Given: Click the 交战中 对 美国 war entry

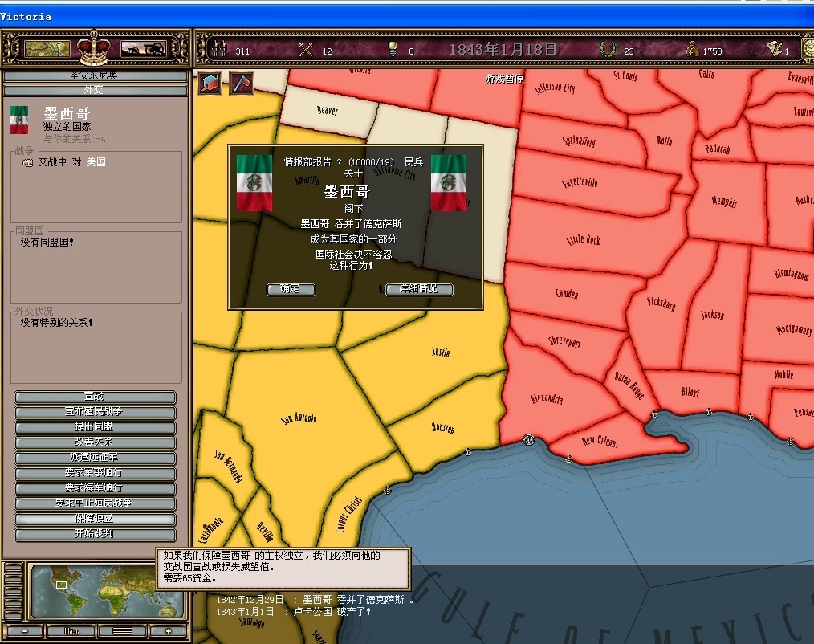Looking at the screenshot, I should point(71,162).
